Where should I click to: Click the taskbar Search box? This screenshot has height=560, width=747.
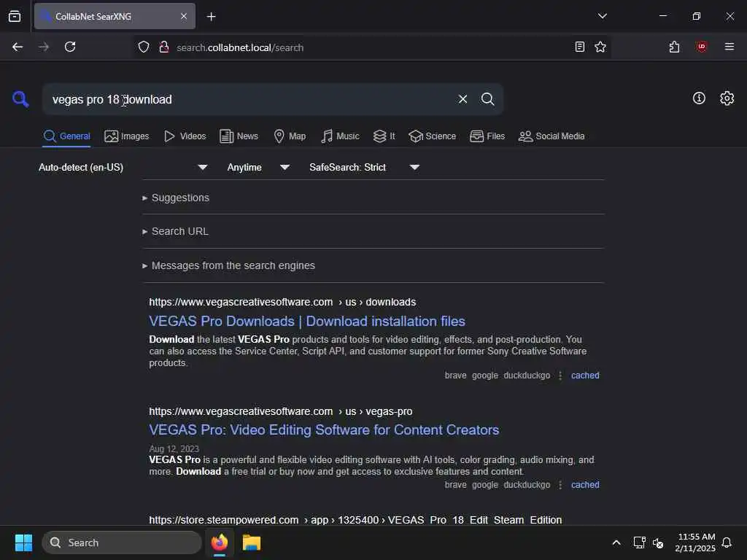(122, 542)
